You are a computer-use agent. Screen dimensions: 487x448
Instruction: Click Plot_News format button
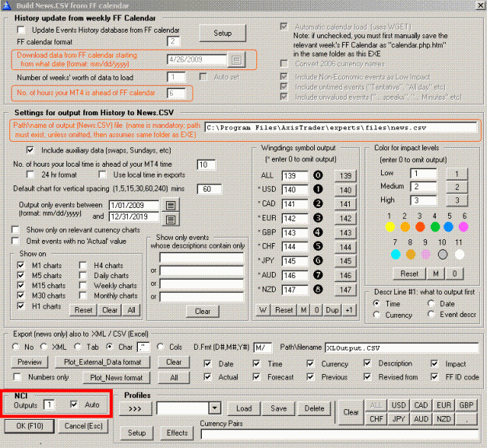point(116,378)
